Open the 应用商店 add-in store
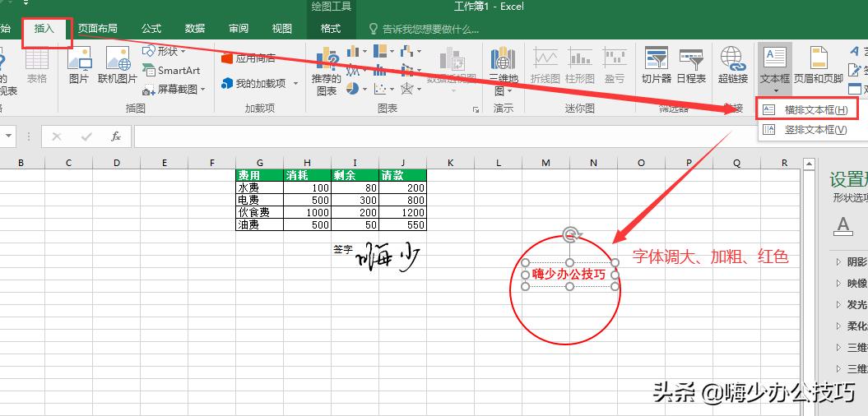The width and height of the screenshot is (868, 416). [248, 58]
